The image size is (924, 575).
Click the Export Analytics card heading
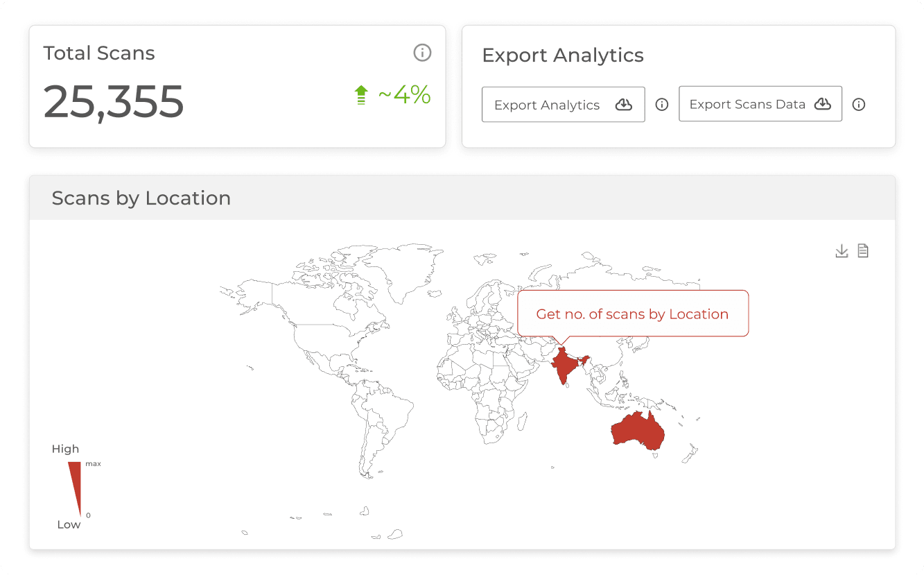[x=562, y=55]
